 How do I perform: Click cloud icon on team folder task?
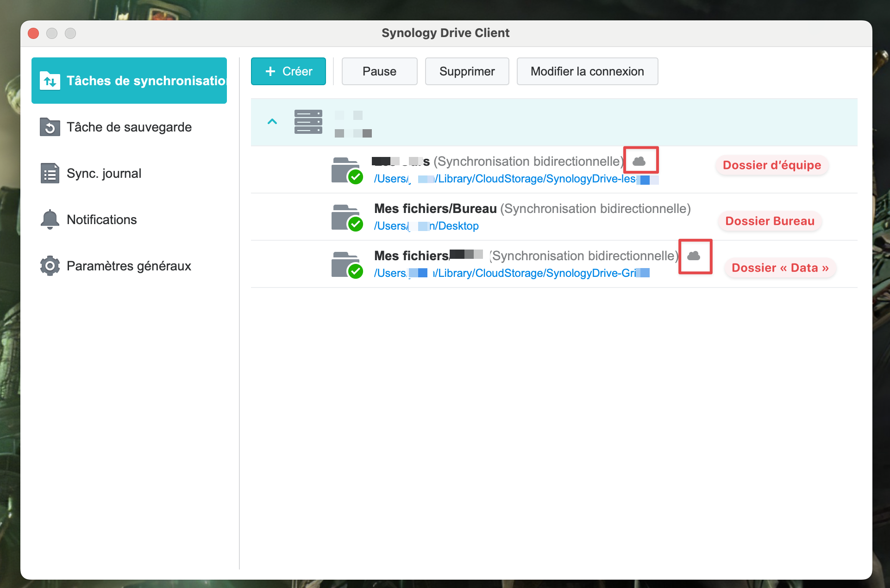tap(639, 161)
